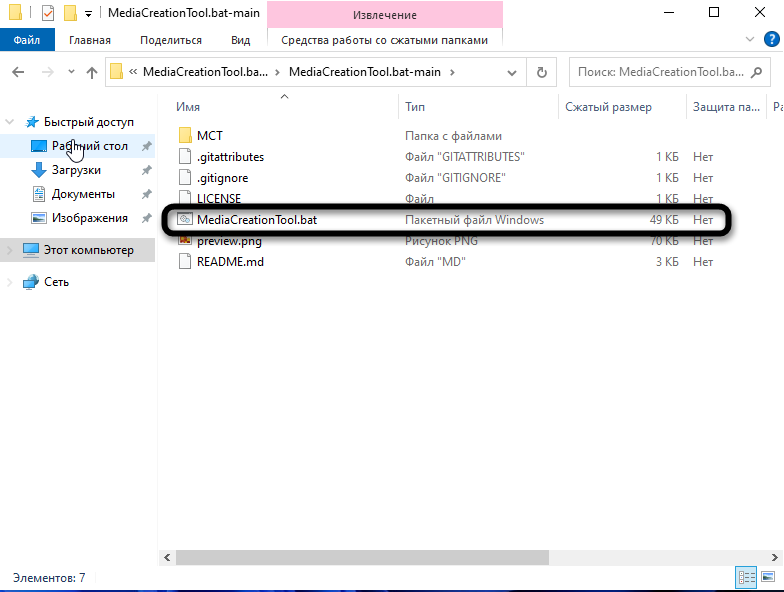Select the preview.png file name

click(230, 241)
